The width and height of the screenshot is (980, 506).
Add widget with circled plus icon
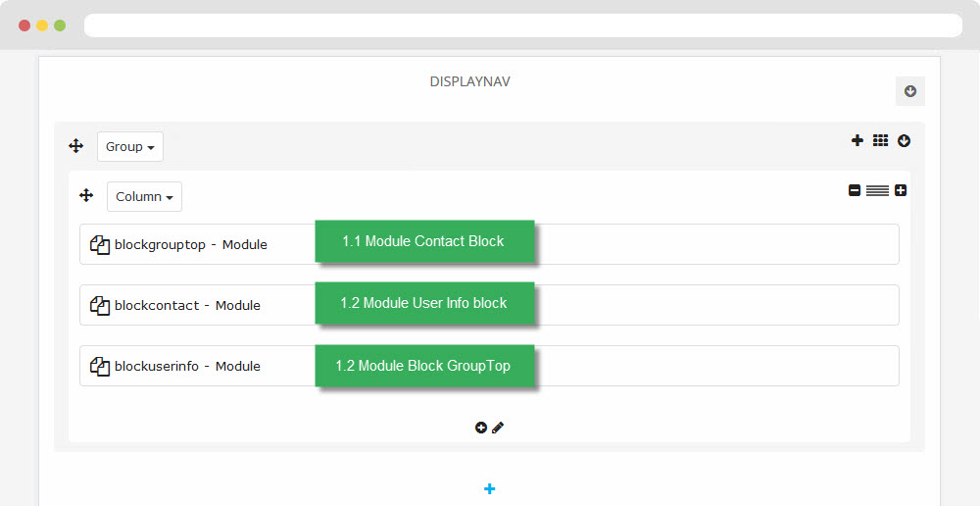coord(480,428)
